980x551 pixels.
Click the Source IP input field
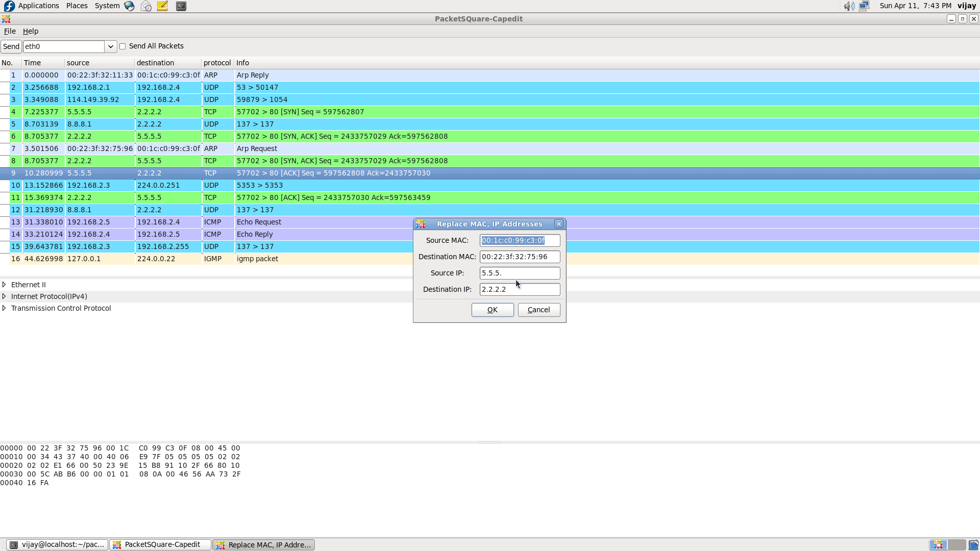[x=520, y=273]
